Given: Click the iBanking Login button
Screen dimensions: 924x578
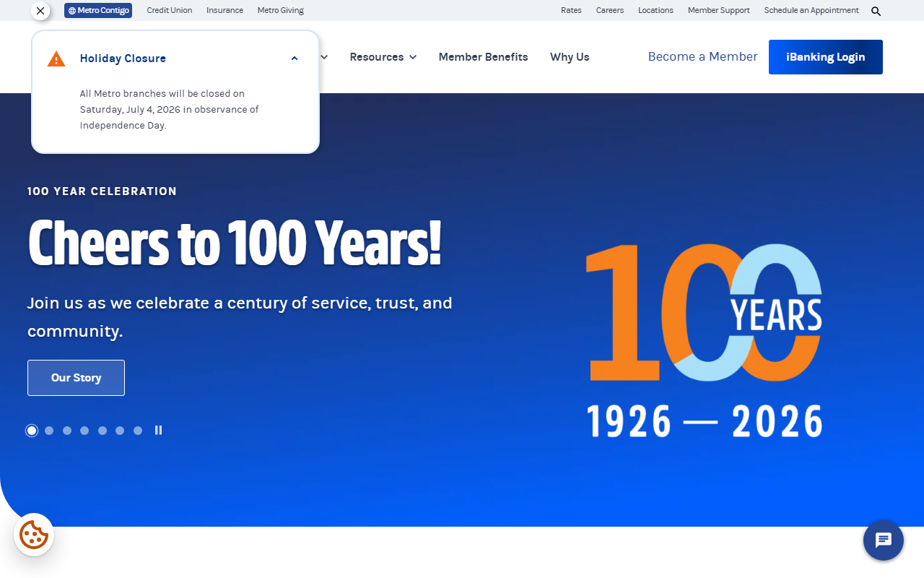Looking at the screenshot, I should tap(825, 57).
